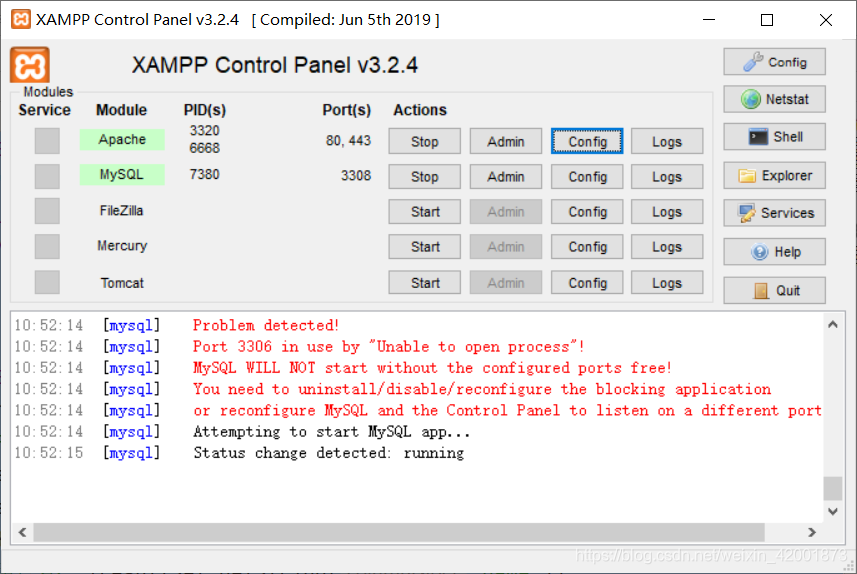Click the Tomcat module name
Image resolution: width=857 pixels, height=574 pixels.
pos(122,283)
